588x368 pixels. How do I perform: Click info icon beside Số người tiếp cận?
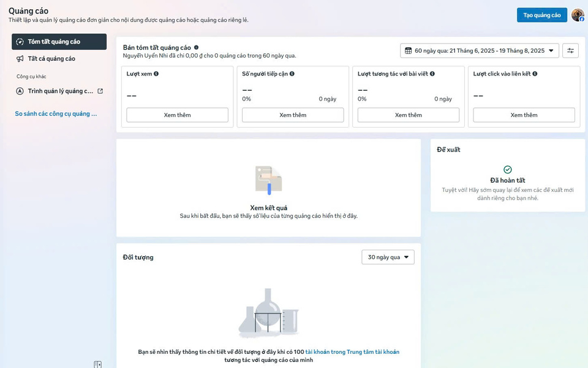pos(292,74)
